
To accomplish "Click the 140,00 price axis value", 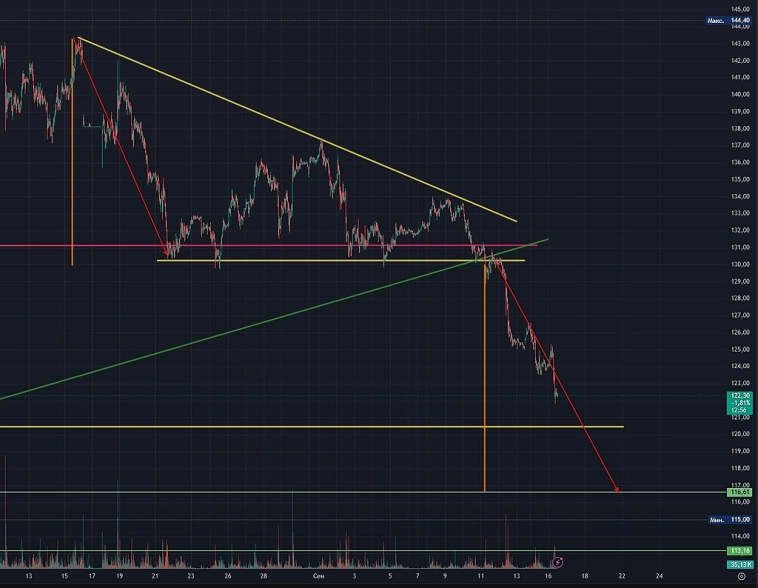I will point(740,94).
